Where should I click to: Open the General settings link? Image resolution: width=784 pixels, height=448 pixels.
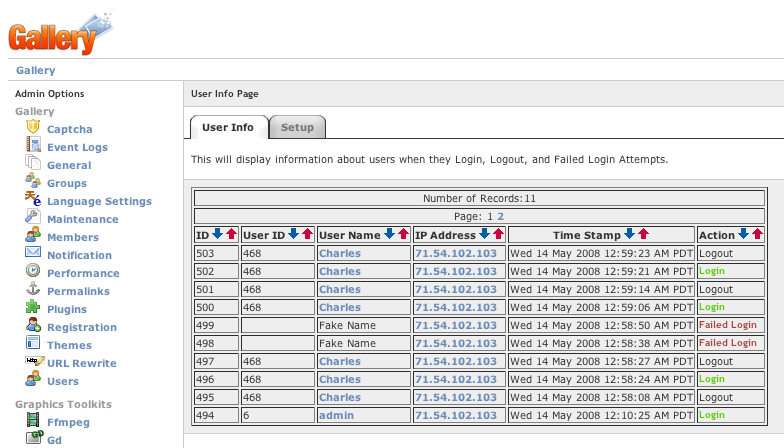[69, 166]
